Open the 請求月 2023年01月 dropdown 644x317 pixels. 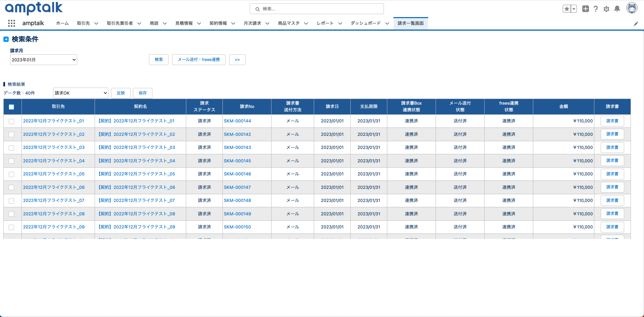tap(44, 60)
